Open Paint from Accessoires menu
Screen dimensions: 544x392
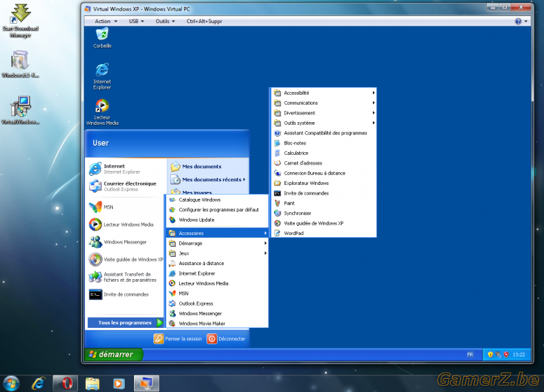click(324, 203)
